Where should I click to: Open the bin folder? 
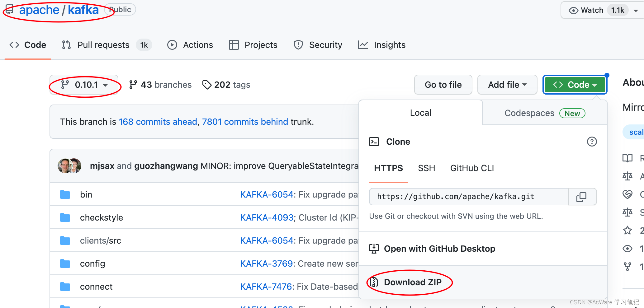(86, 194)
